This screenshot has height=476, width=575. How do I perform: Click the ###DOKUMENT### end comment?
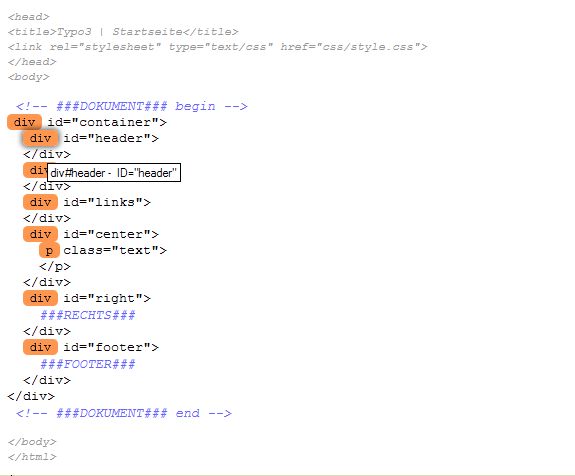(x=124, y=413)
